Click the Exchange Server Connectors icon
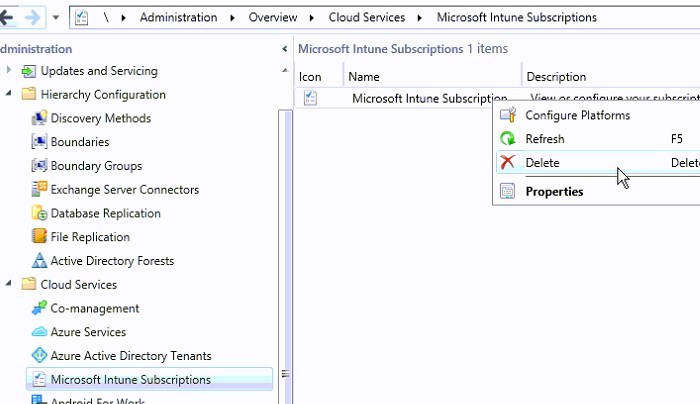The height and width of the screenshot is (404, 700). (39, 189)
